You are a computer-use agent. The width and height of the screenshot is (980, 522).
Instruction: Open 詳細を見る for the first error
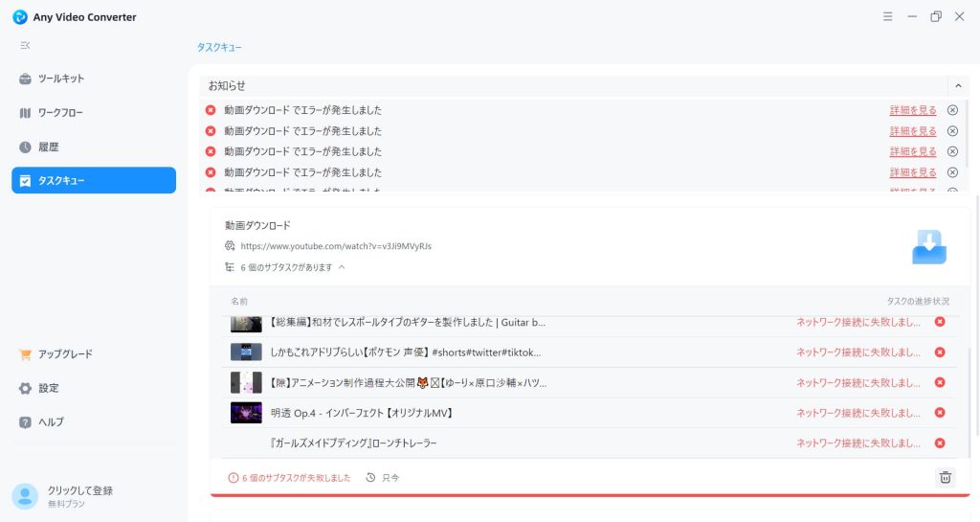point(912,110)
